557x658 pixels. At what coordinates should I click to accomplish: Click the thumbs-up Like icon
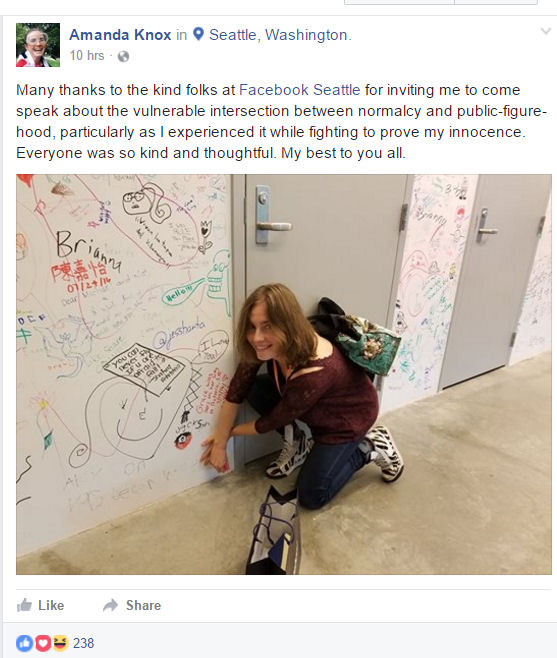point(24,605)
